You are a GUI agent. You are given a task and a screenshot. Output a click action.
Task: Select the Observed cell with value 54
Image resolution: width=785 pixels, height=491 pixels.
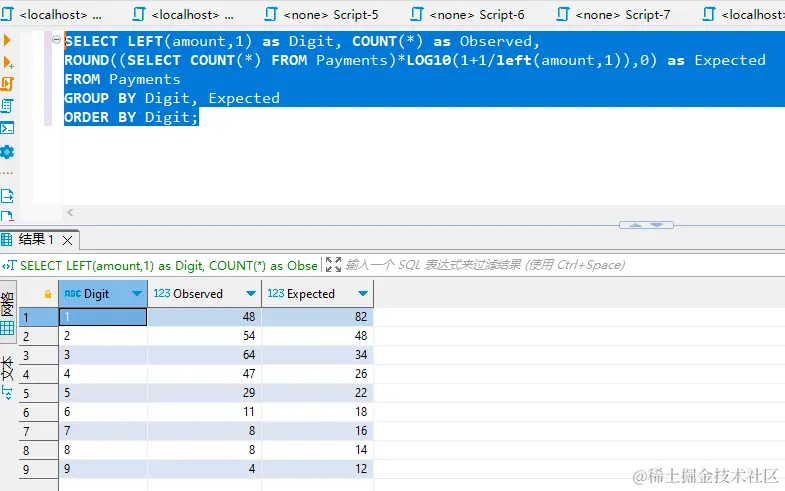[x=205, y=336]
